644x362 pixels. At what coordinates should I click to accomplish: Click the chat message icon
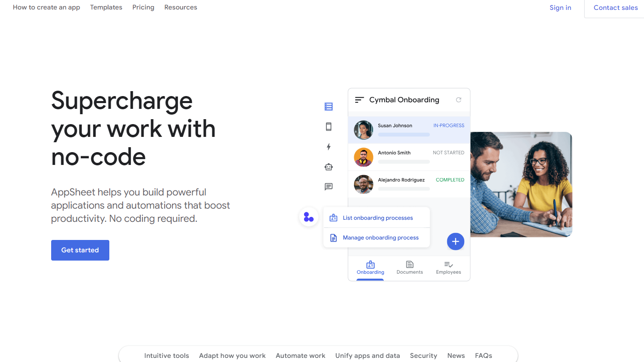tap(328, 187)
